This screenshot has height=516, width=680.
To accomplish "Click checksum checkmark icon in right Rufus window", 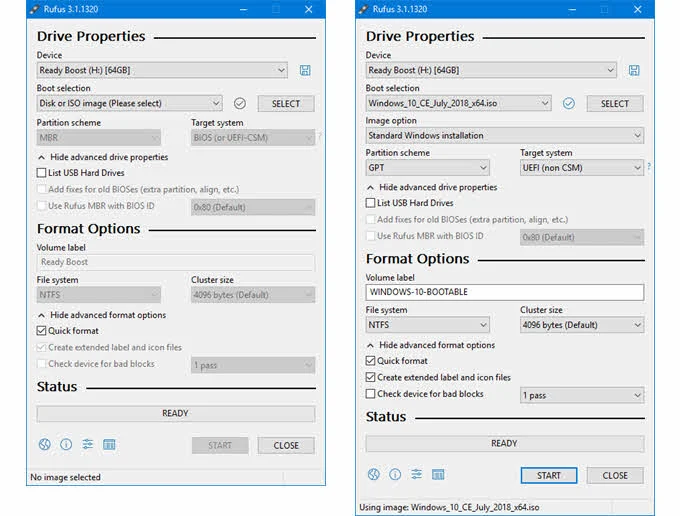I will coord(569,103).
